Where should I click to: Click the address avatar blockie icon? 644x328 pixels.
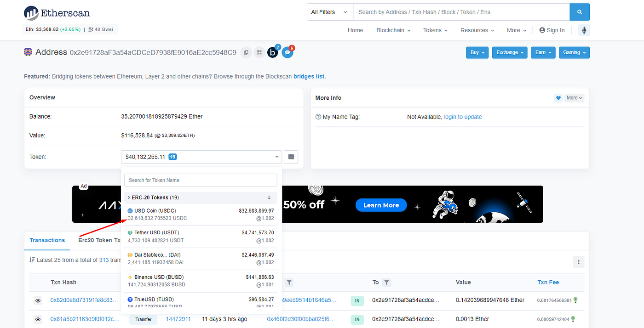point(28,52)
